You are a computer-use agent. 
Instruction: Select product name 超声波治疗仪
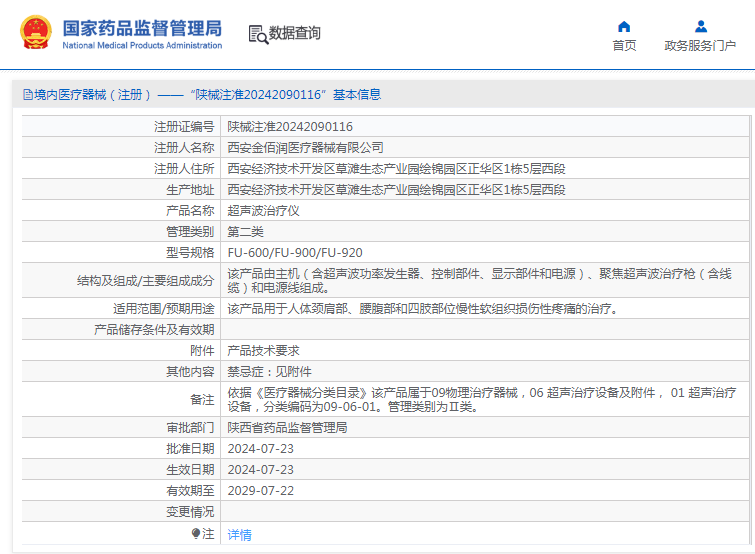(x=263, y=211)
